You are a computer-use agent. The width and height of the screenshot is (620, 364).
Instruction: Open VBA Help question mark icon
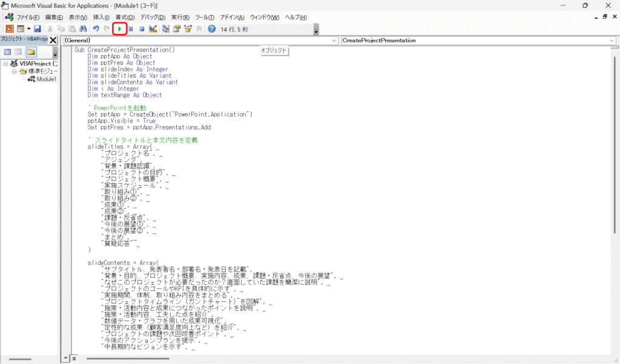coord(212,29)
